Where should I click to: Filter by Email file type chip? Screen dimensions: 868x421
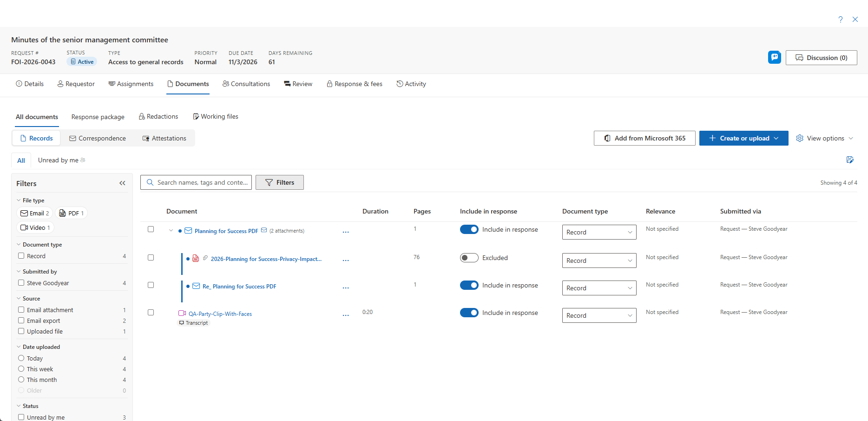[x=35, y=213]
